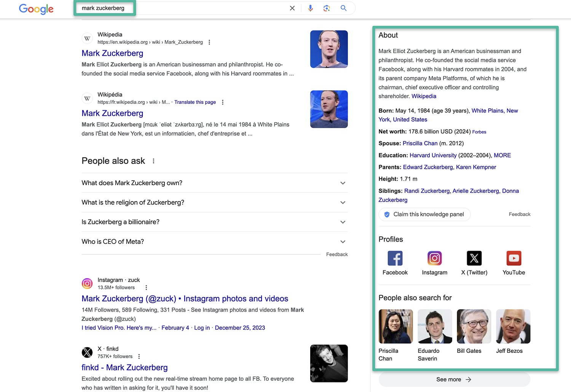Open the Facebook profile icon
571x392 pixels.
395,258
